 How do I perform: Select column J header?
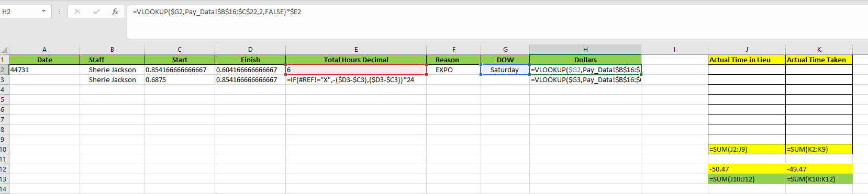[747, 50]
